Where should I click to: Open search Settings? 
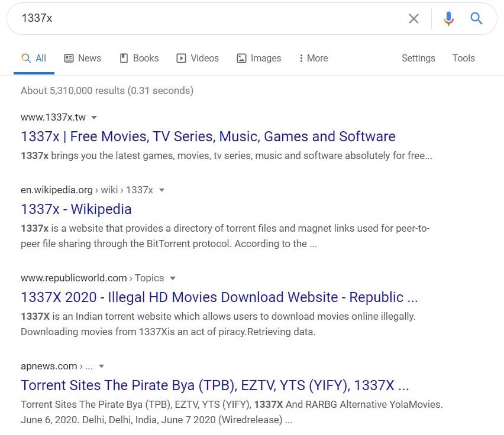click(x=418, y=59)
